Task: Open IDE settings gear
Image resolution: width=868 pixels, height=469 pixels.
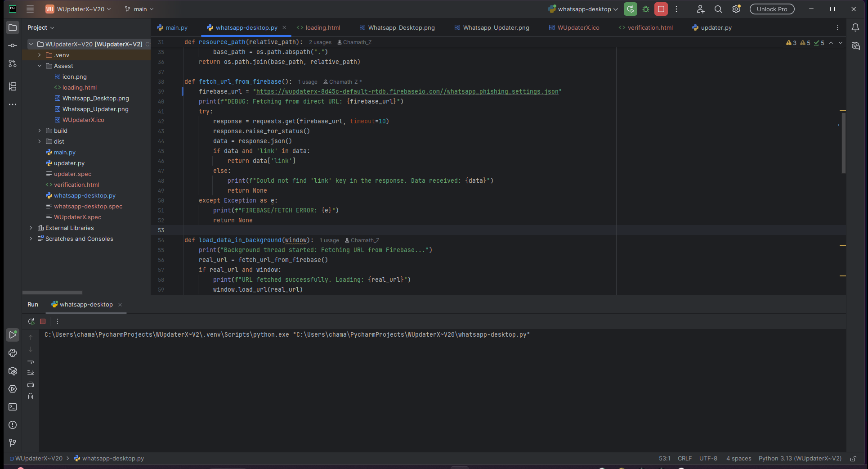Action: click(x=736, y=9)
